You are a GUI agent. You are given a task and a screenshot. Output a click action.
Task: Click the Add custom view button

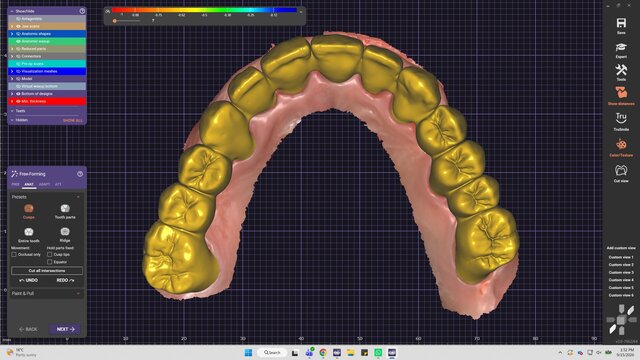point(621,248)
